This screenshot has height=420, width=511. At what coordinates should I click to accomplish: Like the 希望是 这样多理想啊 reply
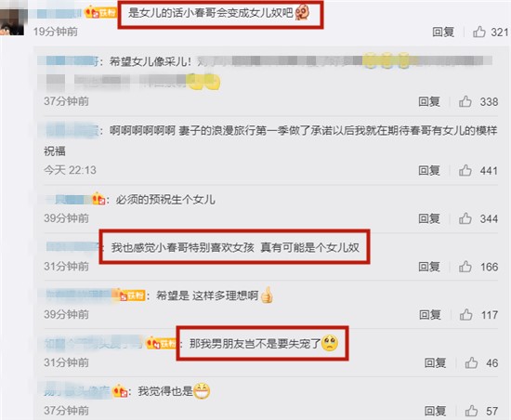(x=465, y=315)
